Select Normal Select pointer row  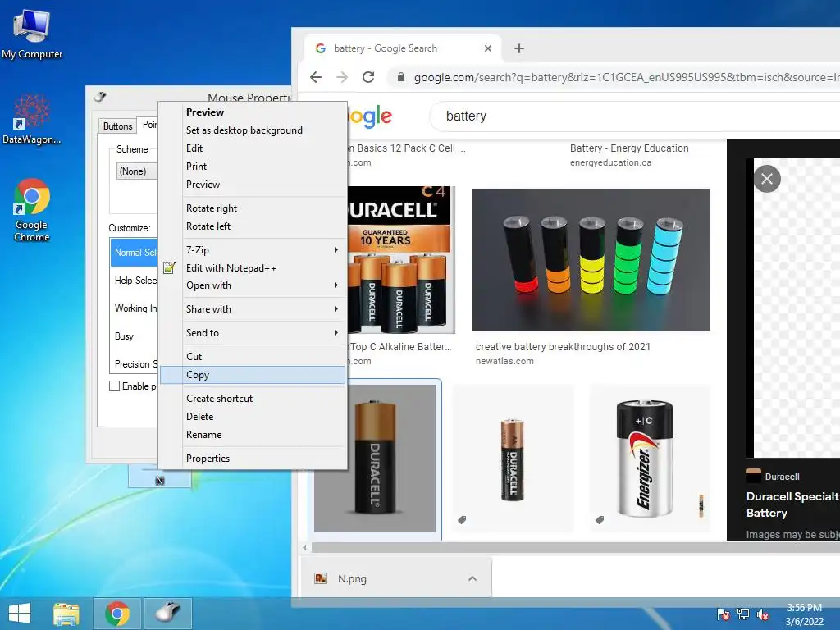coord(135,253)
